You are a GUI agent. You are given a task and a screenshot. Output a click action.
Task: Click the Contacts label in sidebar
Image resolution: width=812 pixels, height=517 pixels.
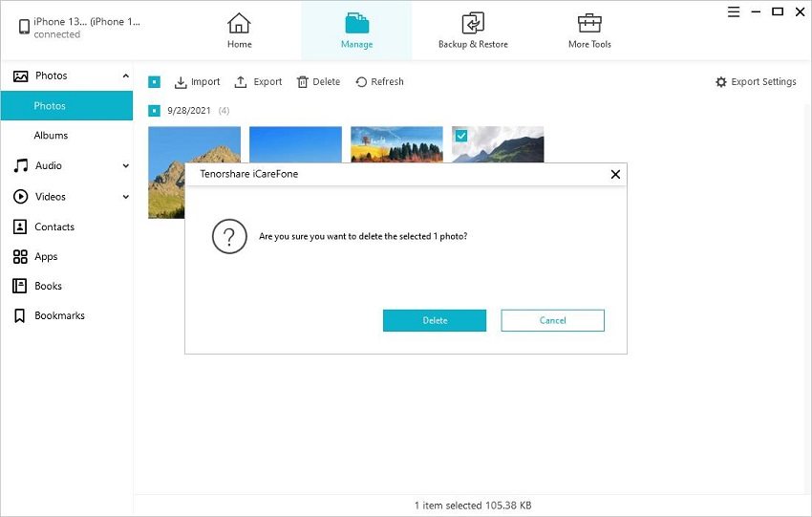tap(54, 226)
